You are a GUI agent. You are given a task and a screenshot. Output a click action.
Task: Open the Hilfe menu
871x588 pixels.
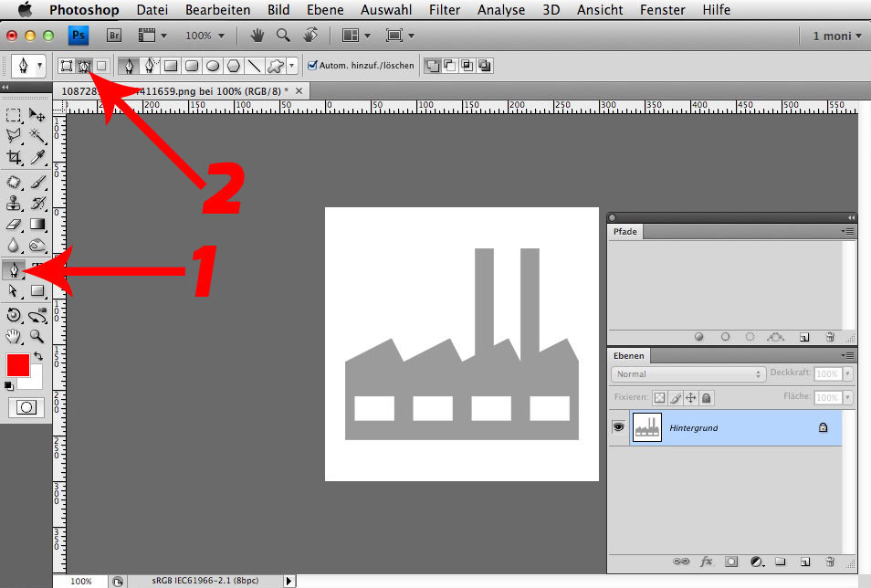point(717,9)
